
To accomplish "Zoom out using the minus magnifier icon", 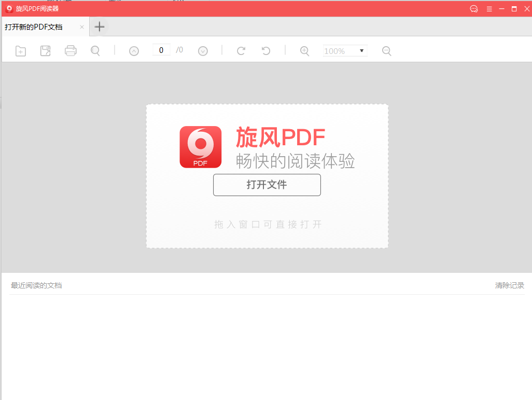I will pos(386,50).
